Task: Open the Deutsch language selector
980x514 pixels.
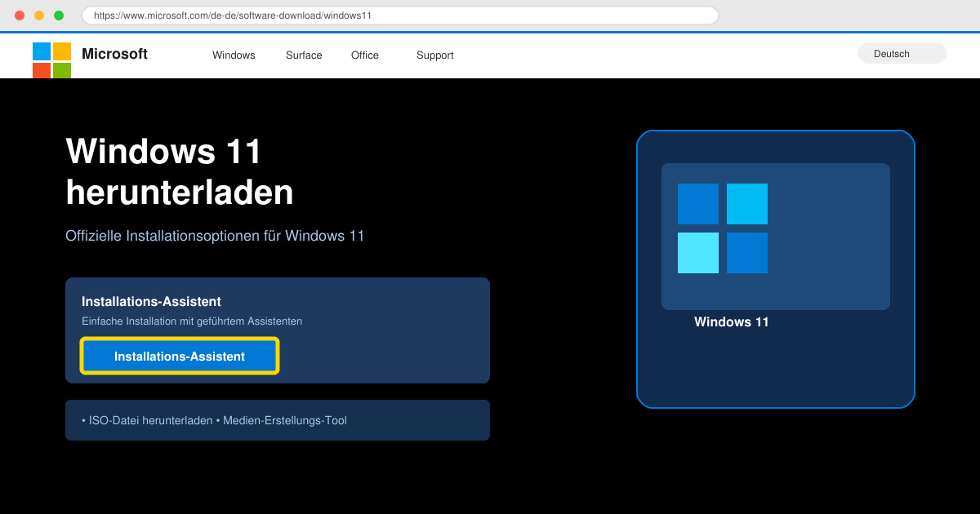Action: tap(902, 53)
